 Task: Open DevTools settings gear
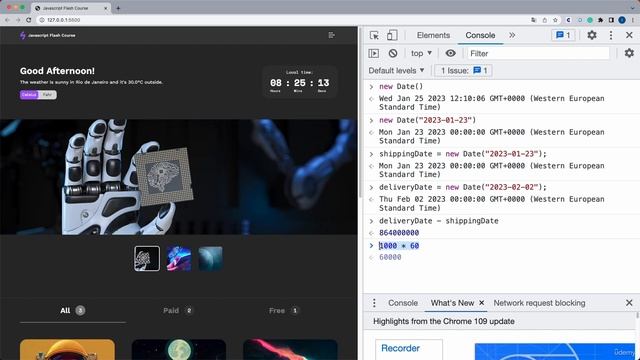(591, 36)
